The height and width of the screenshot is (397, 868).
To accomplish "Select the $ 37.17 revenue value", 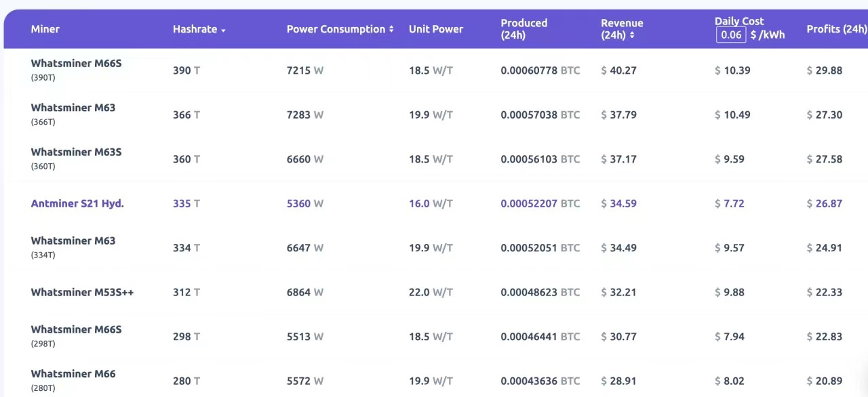I will (618, 159).
